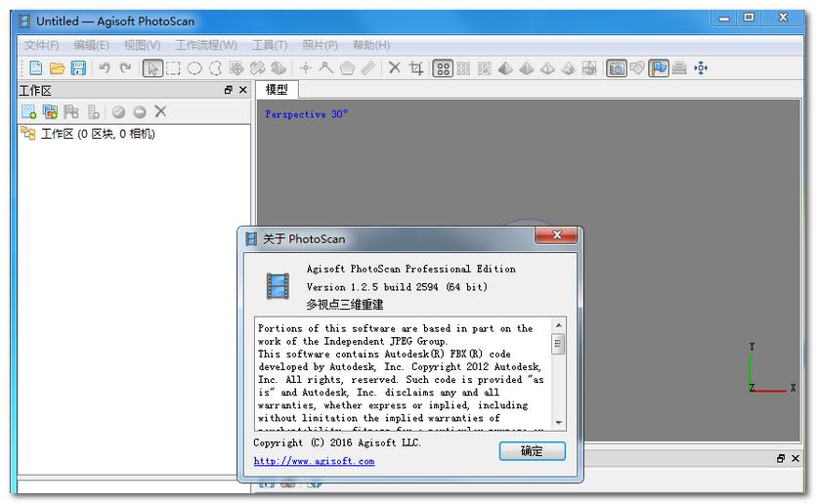Viewport: 816px width, 504px height.
Task: Save the project with the floppy disk icon
Action: coord(78,68)
